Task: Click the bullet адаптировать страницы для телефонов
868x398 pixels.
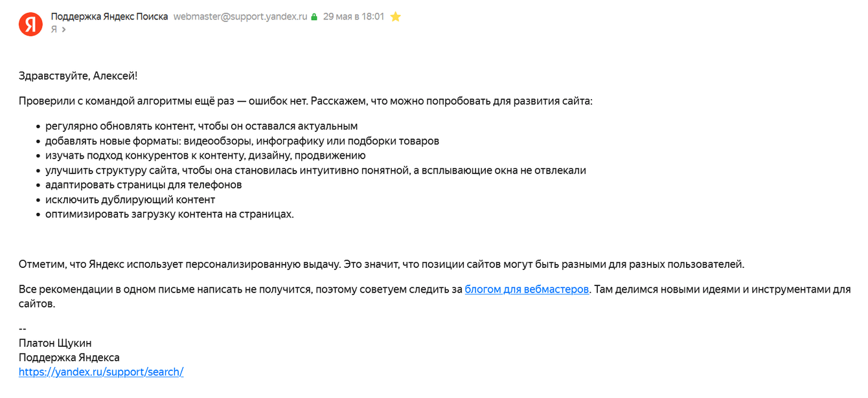Action: tap(143, 184)
